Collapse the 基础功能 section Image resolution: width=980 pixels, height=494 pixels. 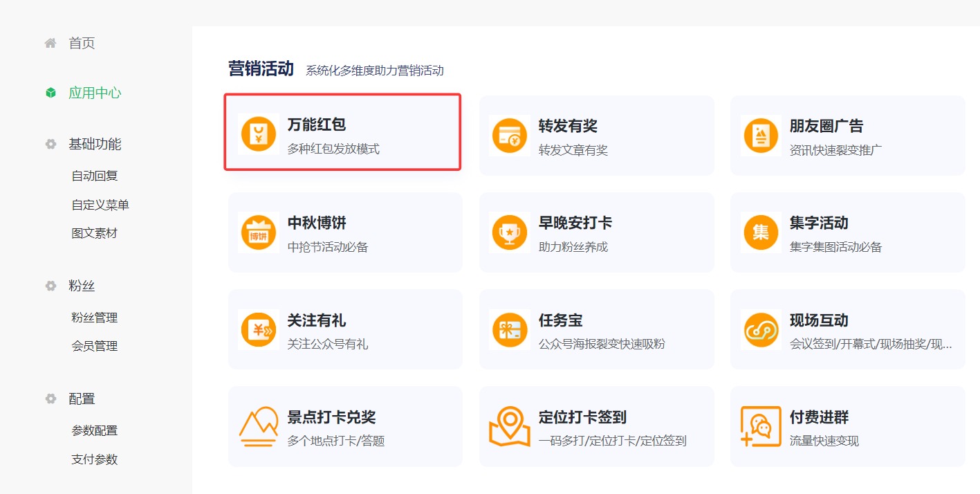click(x=49, y=144)
